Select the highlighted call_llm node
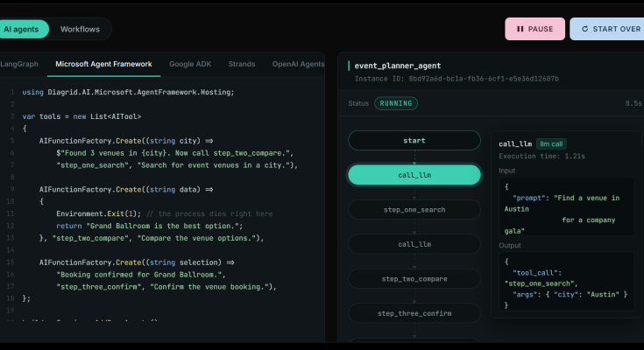The image size is (644, 350). [414, 175]
